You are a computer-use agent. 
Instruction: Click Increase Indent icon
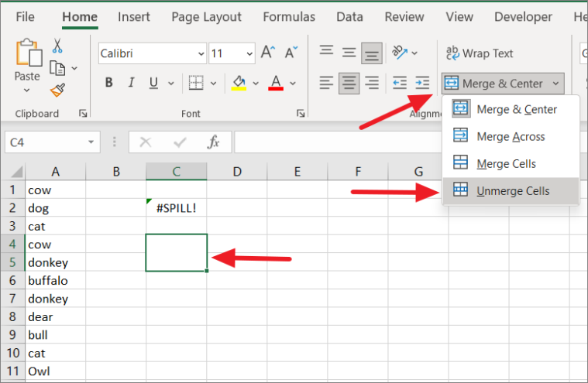coord(422,83)
